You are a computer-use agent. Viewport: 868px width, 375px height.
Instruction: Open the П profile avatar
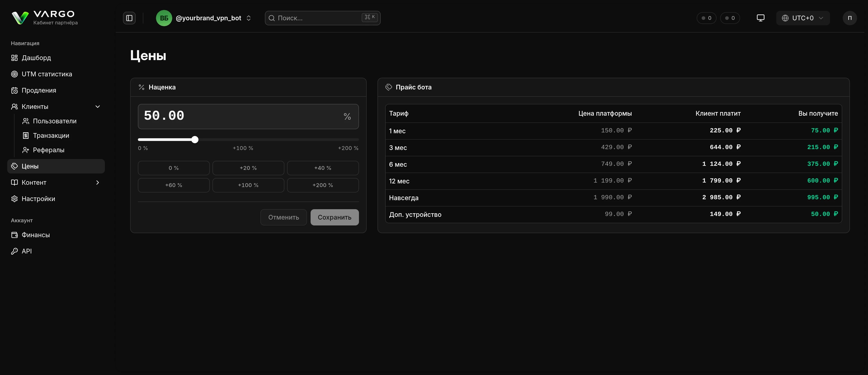click(849, 18)
